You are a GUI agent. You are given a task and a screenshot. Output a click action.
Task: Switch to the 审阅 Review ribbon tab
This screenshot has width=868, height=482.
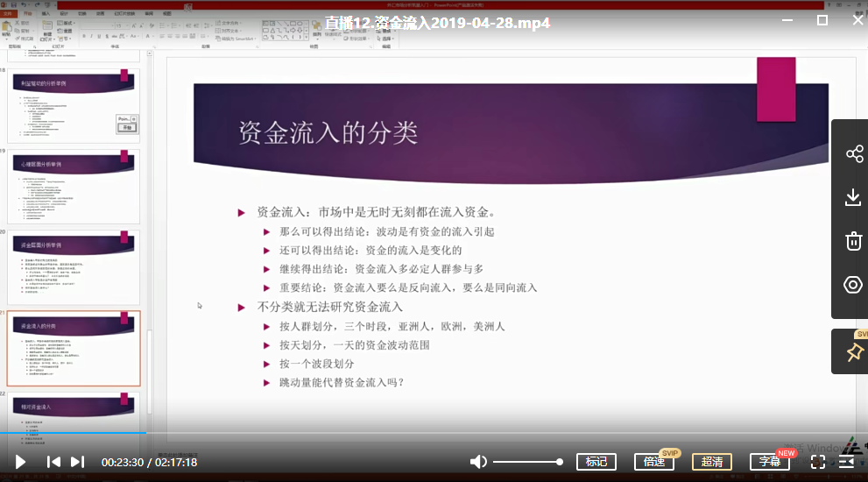[x=149, y=13]
